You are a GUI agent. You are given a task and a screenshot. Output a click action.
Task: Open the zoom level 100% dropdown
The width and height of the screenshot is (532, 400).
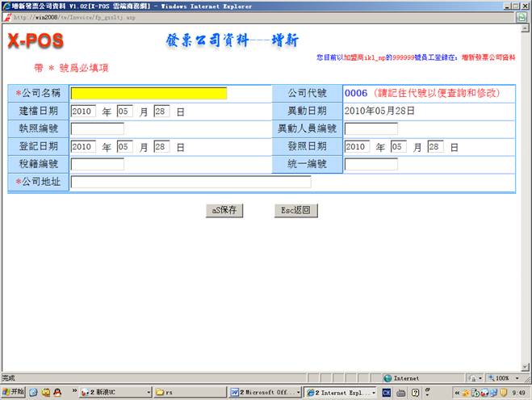(505, 378)
